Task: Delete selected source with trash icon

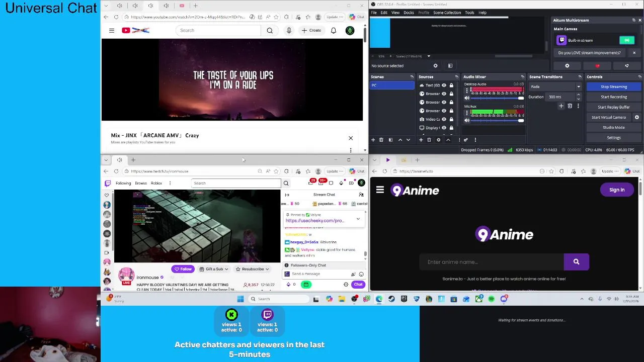Action: point(429,140)
